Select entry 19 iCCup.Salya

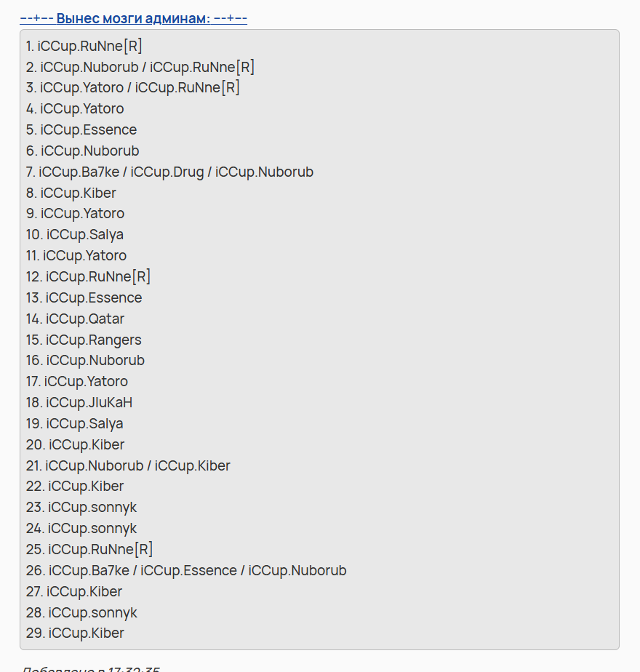click(x=74, y=424)
